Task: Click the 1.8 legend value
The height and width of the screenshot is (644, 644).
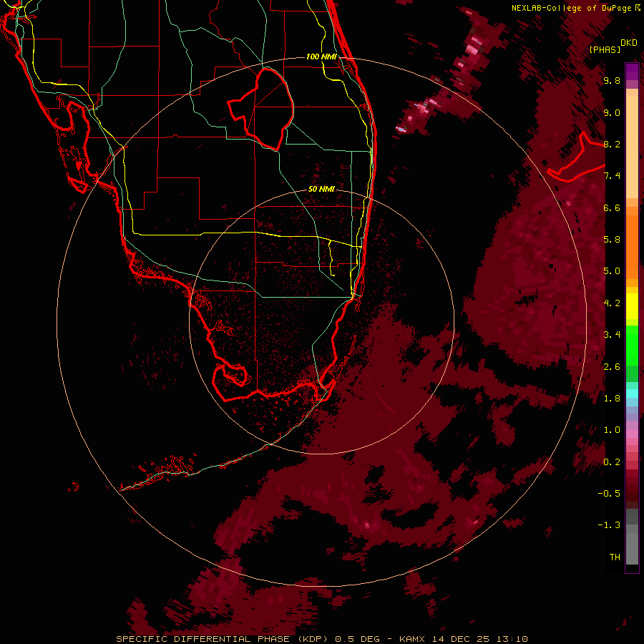Action: point(612,399)
